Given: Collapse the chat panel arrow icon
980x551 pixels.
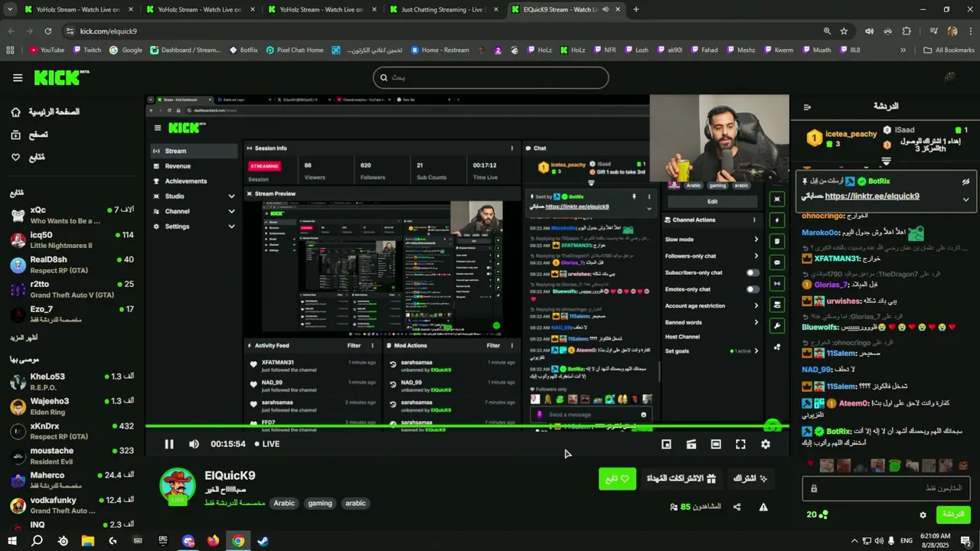Looking at the screenshot, I should (x=807, y=106).
